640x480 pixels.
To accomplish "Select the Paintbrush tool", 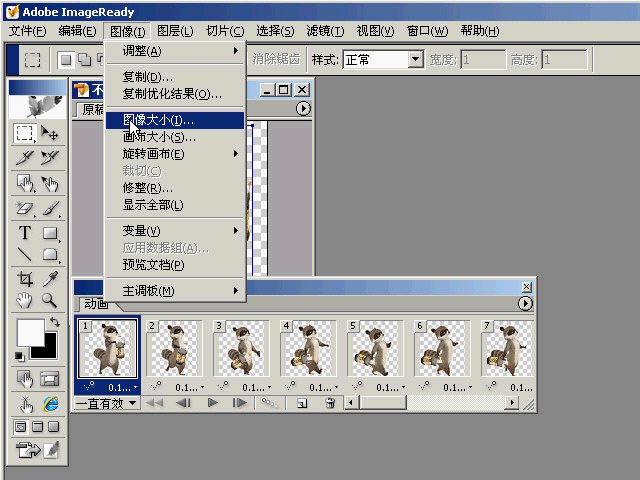I will point(50,209).
